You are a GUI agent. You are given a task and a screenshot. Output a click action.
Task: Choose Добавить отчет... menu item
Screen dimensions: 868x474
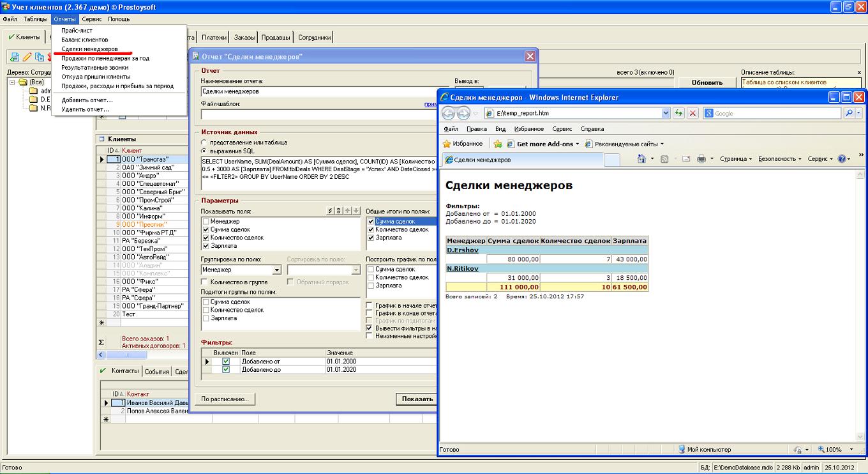tap(87, 100)
